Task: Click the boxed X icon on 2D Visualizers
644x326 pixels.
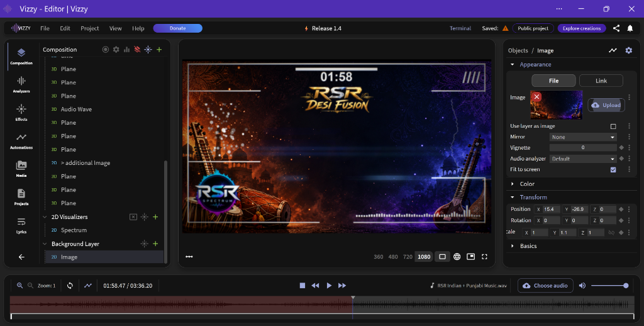Action: click(x=133, y=216)
